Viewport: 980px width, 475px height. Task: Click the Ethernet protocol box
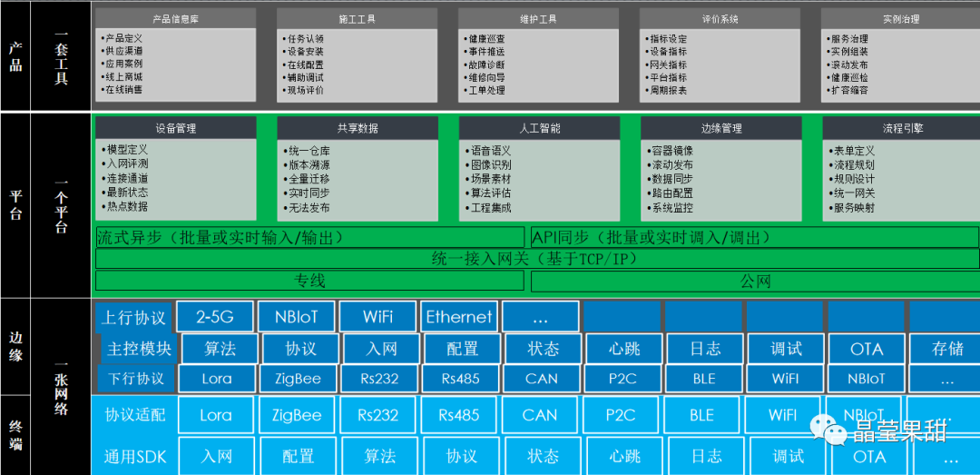coord(459,317)
